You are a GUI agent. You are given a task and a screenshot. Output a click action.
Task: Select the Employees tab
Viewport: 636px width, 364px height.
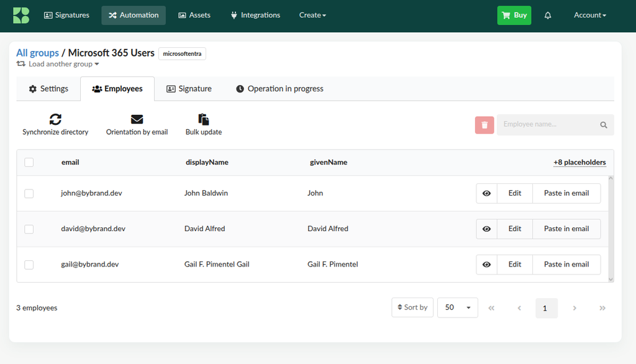pos(117,89)
